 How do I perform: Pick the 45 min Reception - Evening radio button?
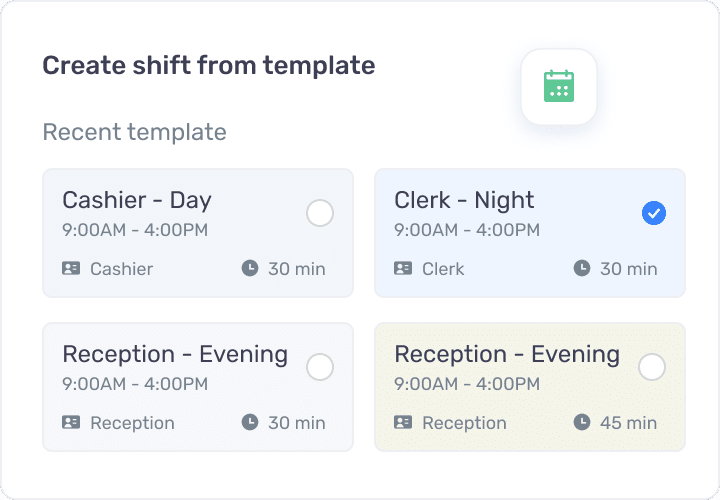[652, 367]
